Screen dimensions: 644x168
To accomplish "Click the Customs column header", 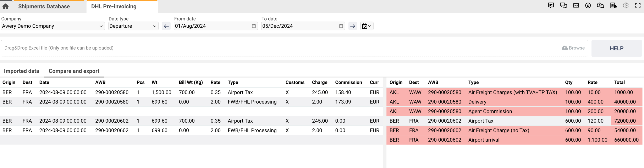I will pos(295,82).
